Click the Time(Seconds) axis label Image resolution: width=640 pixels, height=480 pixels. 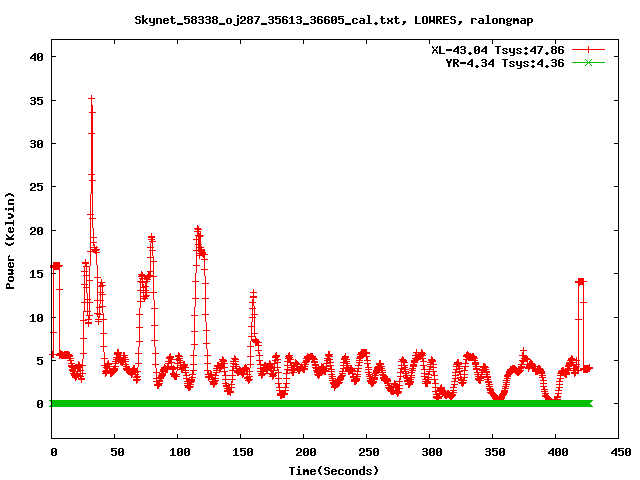(334, 471)
